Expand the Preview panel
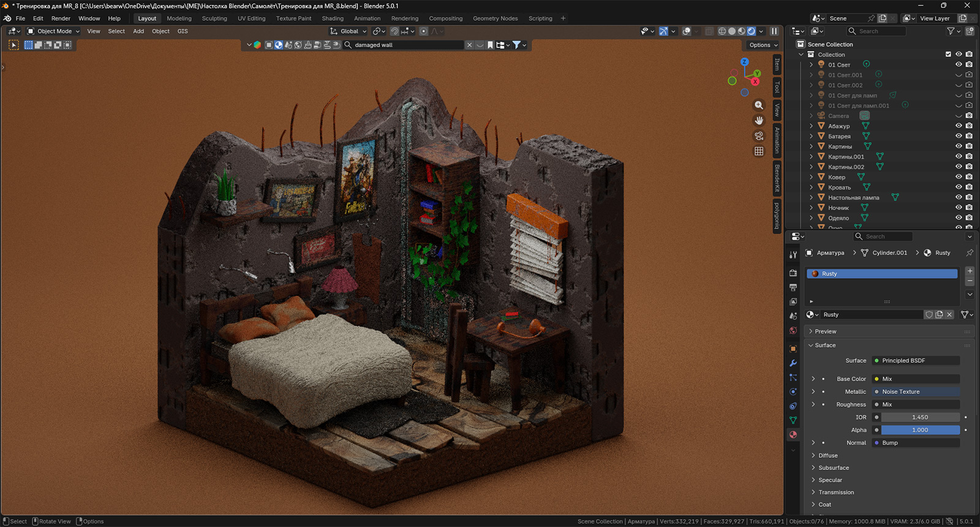The image size is (980, 527). click(825, 332)
